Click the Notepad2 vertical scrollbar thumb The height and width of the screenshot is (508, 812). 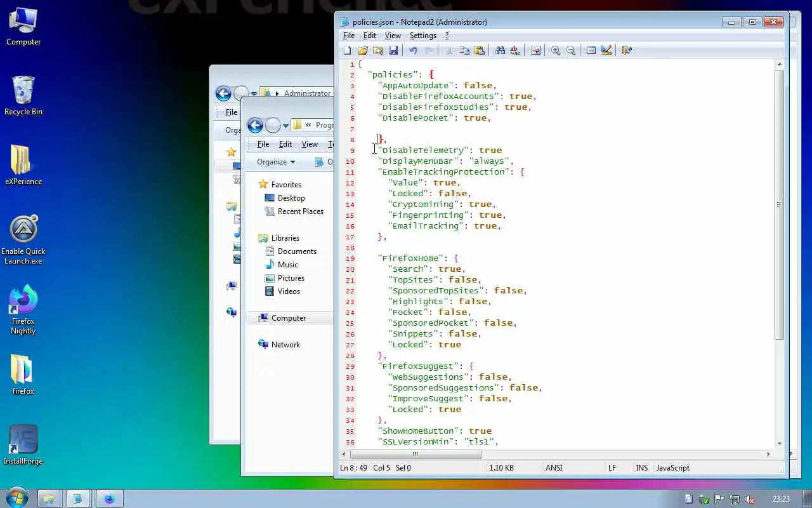click(x=779, y=204)
